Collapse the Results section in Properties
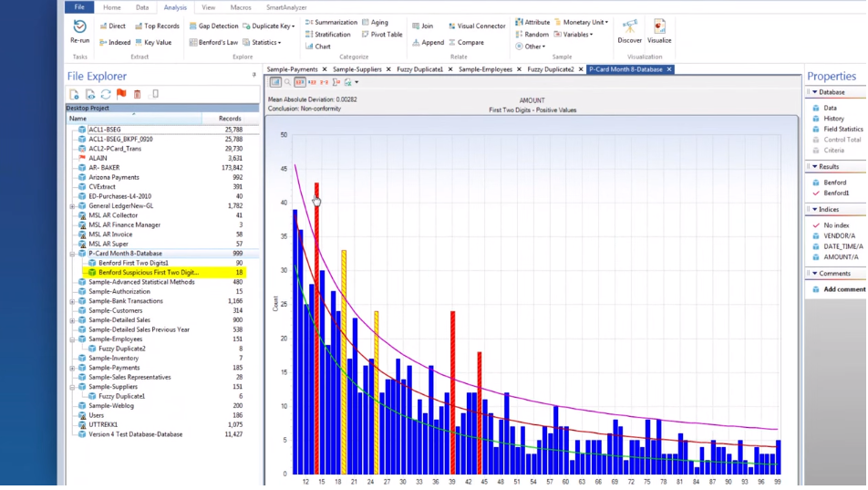 pyautogui.click(x=814, y=167)
